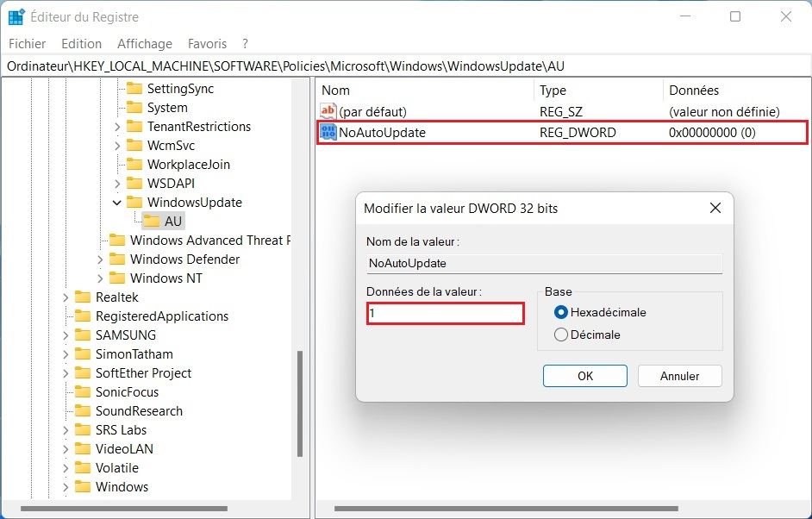Confirm the value change with OK

pos(584,376)
